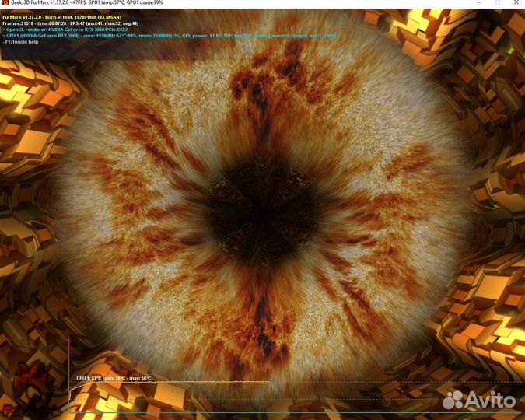Click the 'F1: toggle help' hint

[x=20, y=42]
